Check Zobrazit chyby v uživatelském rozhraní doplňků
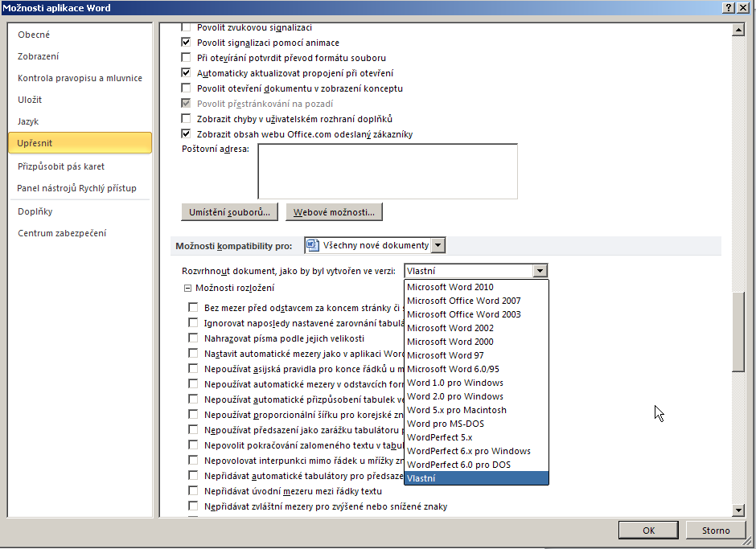Screen dimensions: 756x549 click(186, 119)
